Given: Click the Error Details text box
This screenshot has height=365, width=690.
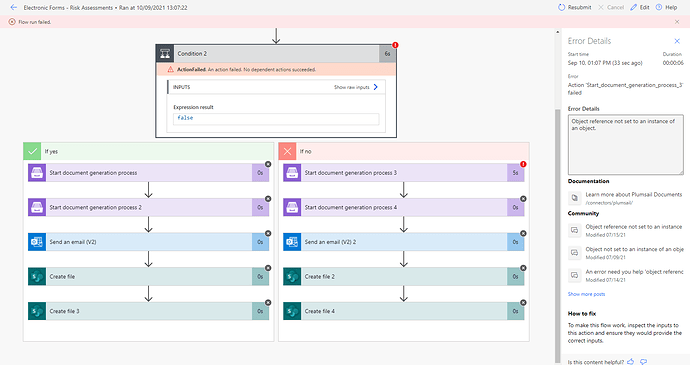Looking at the screenshot, I should point(625,145).
